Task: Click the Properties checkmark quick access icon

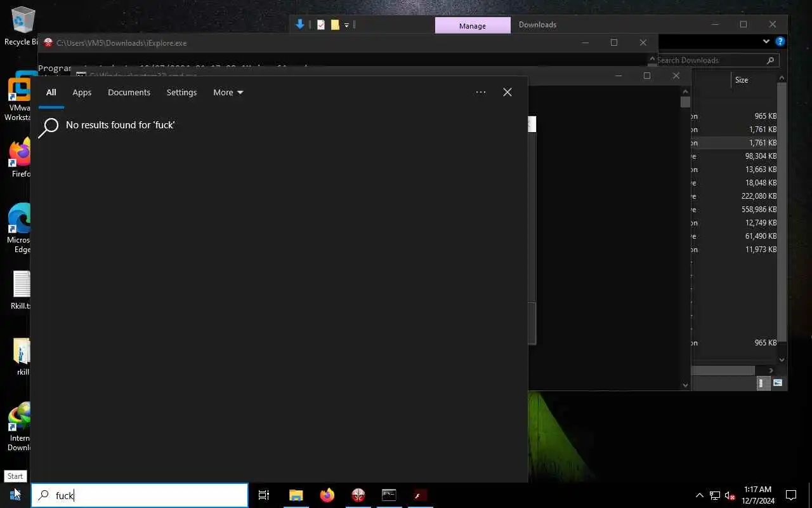Action: tap(321, 25)
